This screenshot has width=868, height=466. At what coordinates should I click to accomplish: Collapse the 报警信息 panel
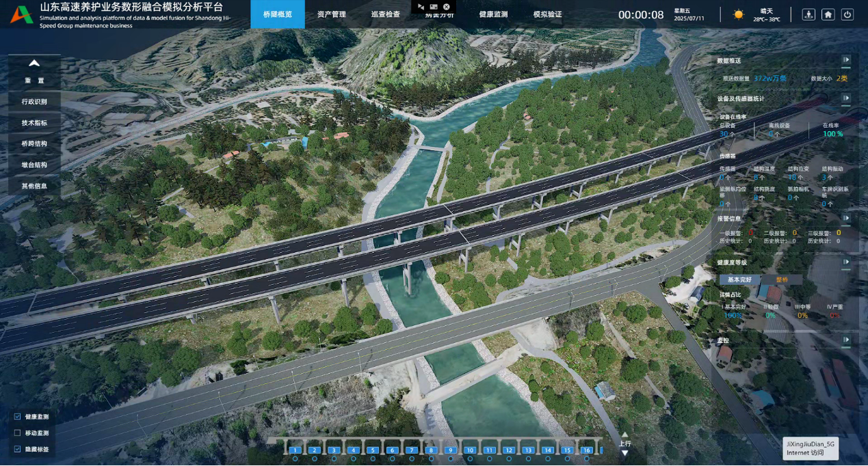[x=846, y=219]
